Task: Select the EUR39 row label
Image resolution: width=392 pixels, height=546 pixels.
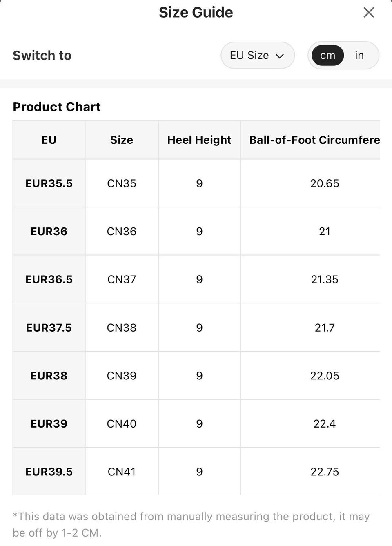Action: (x=49, y=423)
